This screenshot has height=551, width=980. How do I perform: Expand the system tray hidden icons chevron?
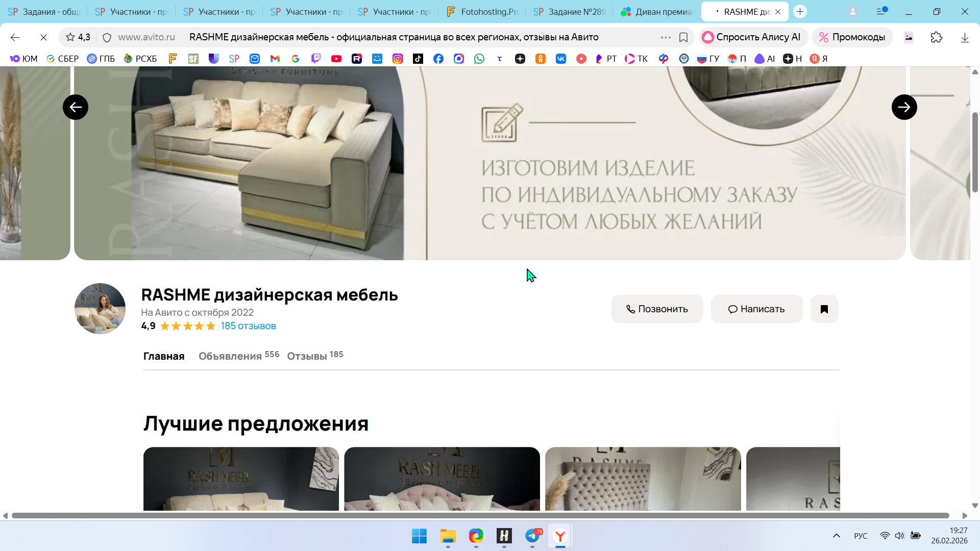point(836,536)
